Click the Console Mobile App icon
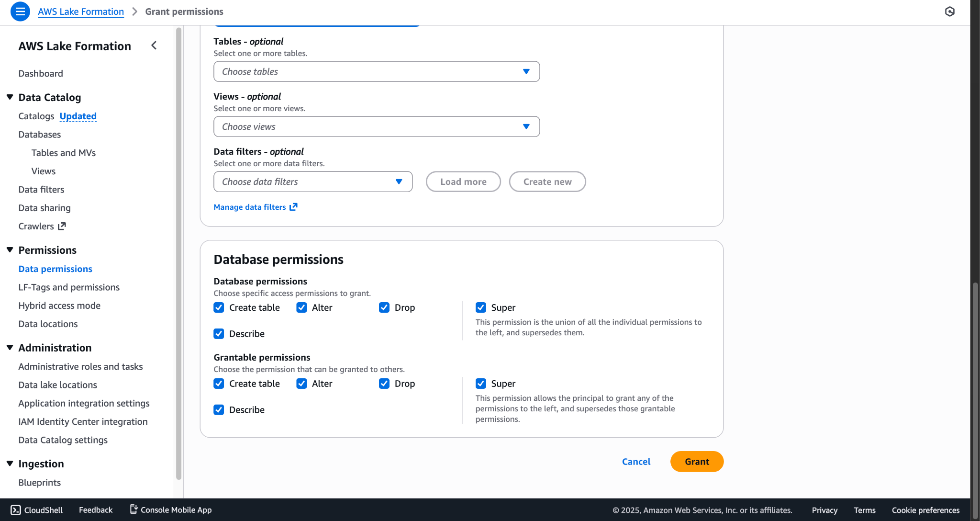The image size is (980, 521). coord(134,510)
